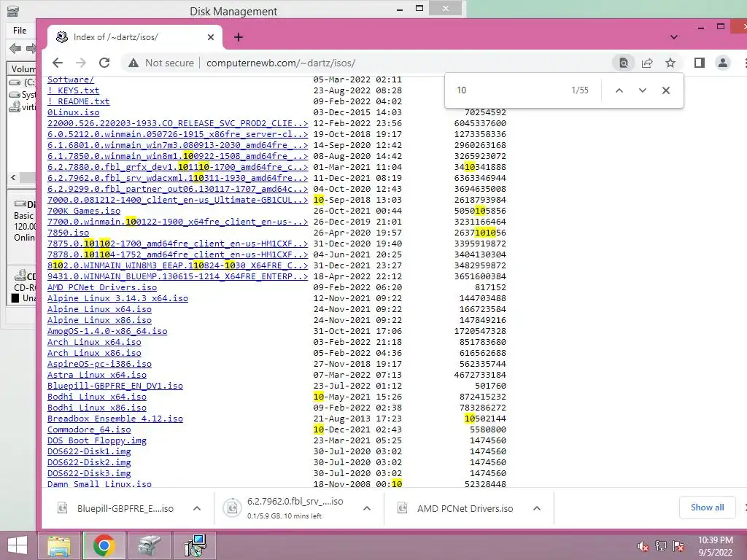Download 700K Games.iso
The height and width of the screenshot is (560, 747).
(84, 211)
